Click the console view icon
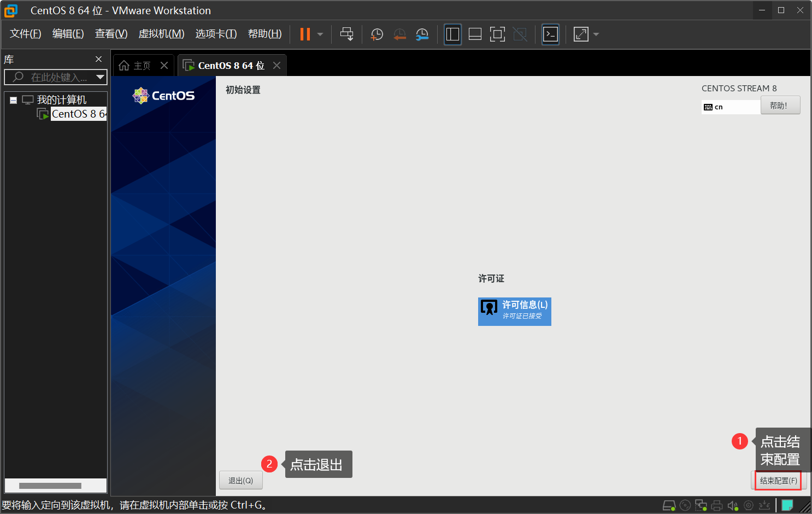Screen dimensions: 812x514 [550, 34]
